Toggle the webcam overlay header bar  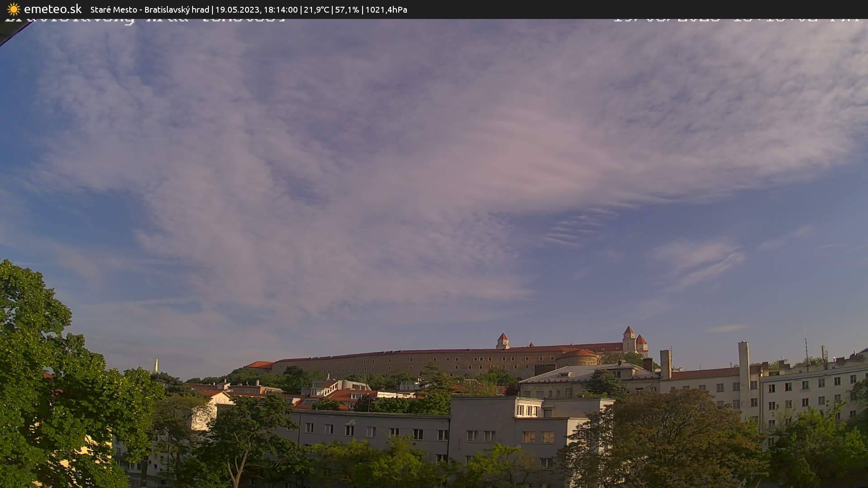click(x=434, y=9)
